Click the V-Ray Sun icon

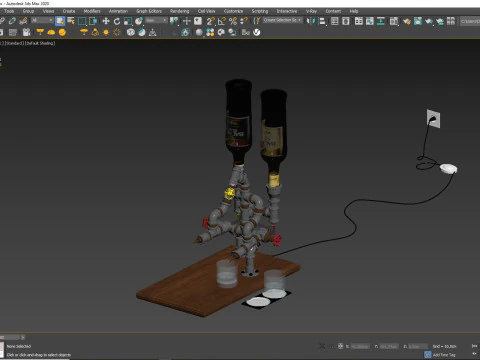[x=106, y=32]
